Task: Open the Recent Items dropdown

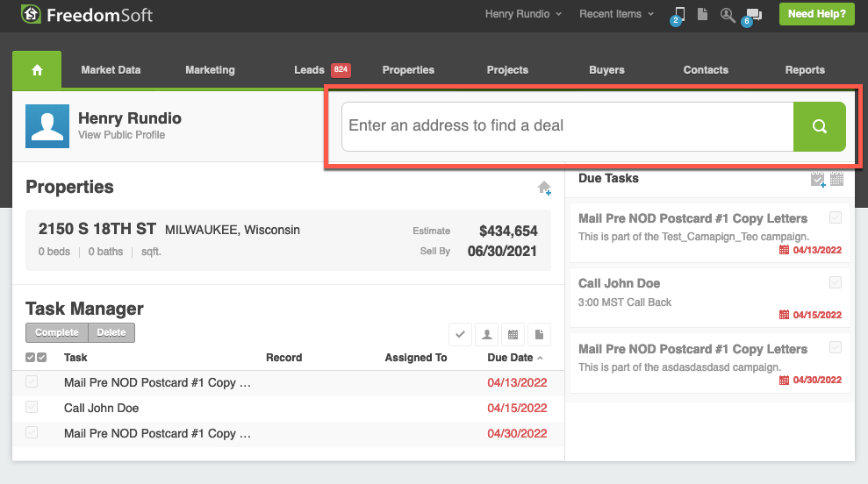Action: click(616, 14)
